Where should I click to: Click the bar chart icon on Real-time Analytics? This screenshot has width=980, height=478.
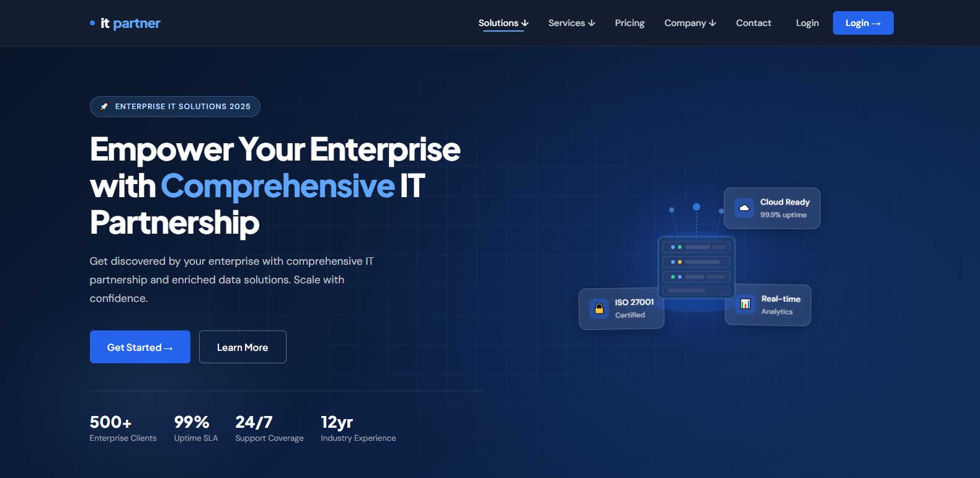coord(746,304)
